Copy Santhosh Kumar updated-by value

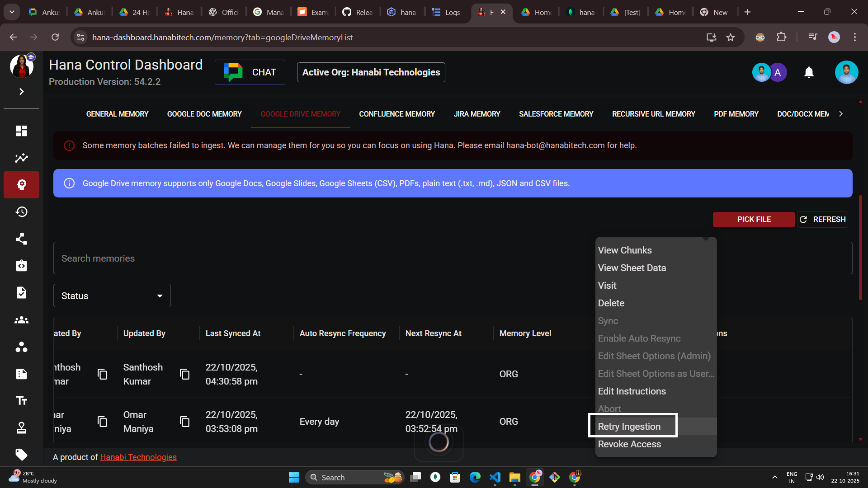(x=184, y=374)
